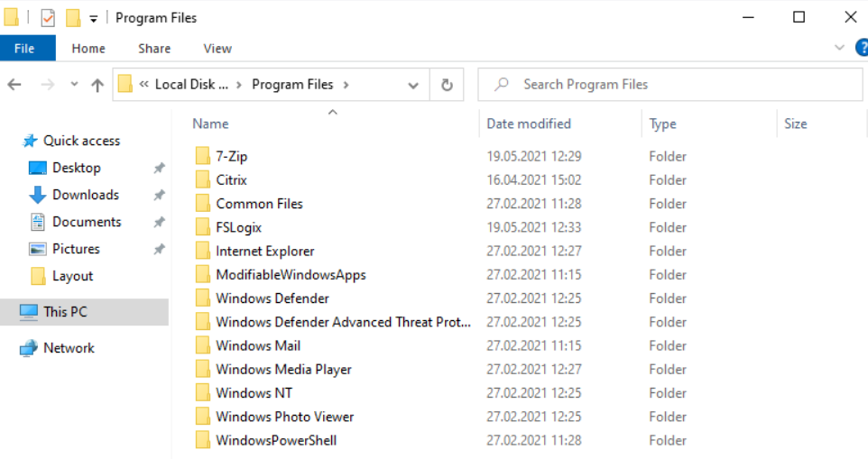This screenshot has width=868, height=459.
Task: Click the Back navigation arrow
Action: 14,85
